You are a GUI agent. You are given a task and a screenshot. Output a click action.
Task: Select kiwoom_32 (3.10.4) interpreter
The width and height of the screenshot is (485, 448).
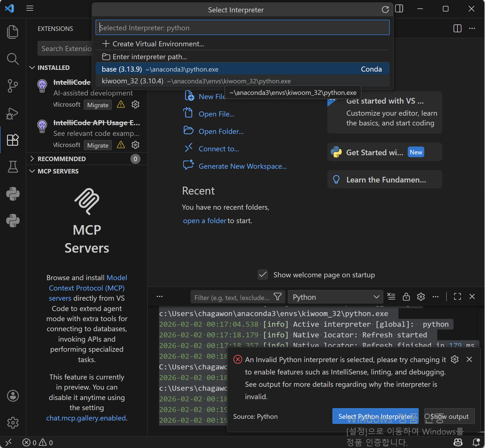pyautogui.click(x=242, y=81)
